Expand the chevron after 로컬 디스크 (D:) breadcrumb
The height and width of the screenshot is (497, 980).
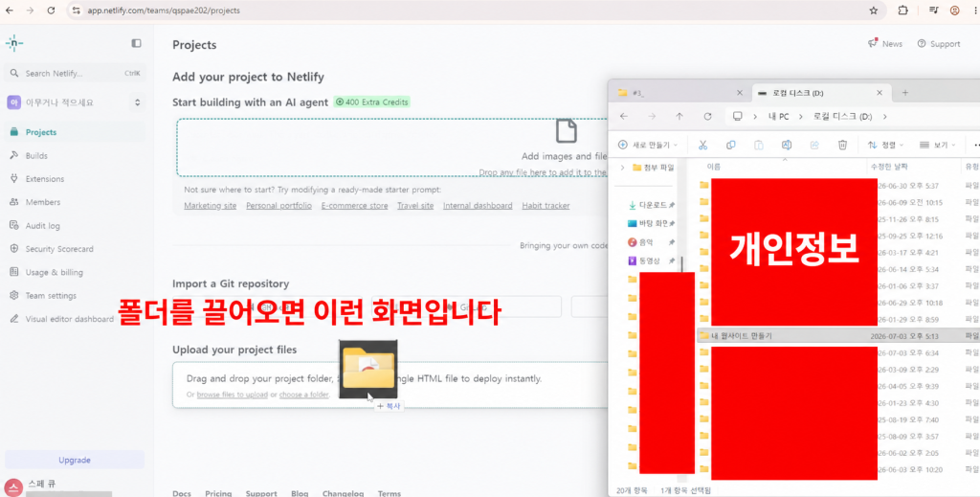click(x=884, y=117)
